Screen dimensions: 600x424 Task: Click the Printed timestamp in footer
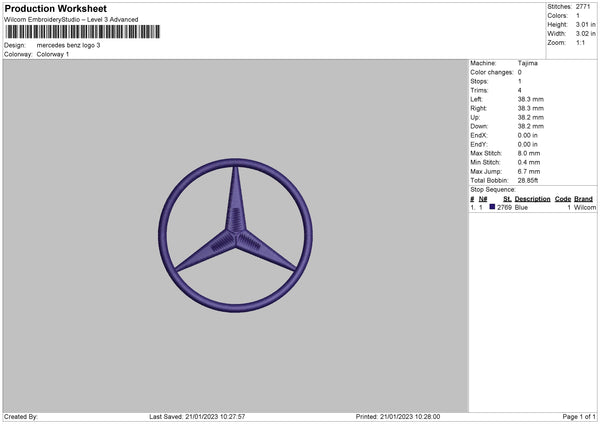[397, 416]
